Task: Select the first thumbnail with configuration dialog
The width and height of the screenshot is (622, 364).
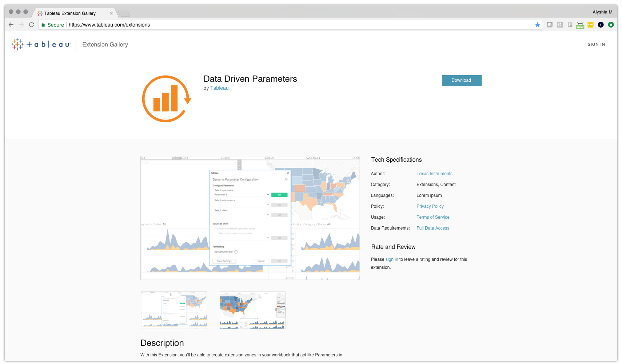Action: click(x=174, y=310)
